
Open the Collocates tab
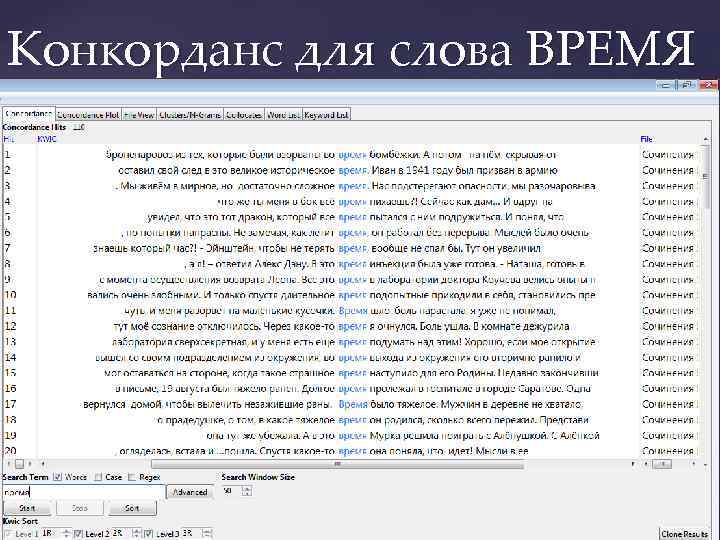tap(244, 115)
